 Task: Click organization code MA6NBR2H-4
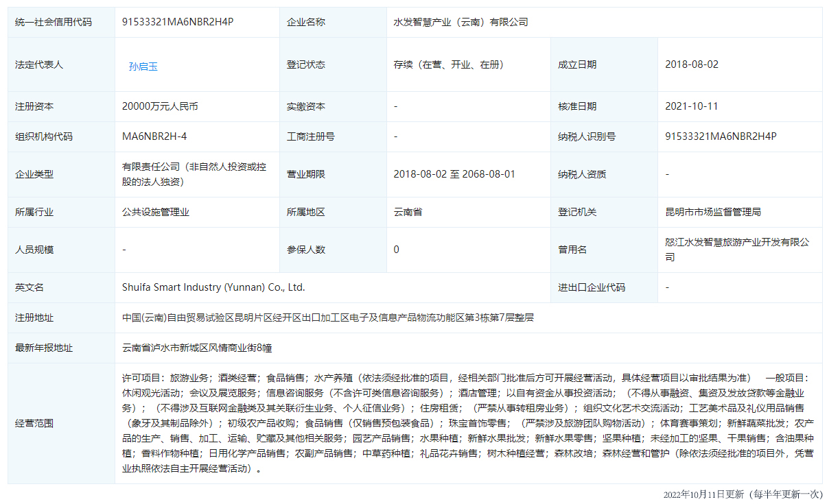click(x=154, y=136)
